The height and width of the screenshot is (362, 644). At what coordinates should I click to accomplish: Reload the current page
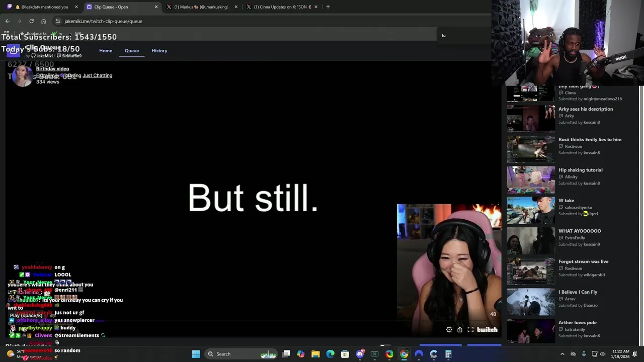pos(31,21)
